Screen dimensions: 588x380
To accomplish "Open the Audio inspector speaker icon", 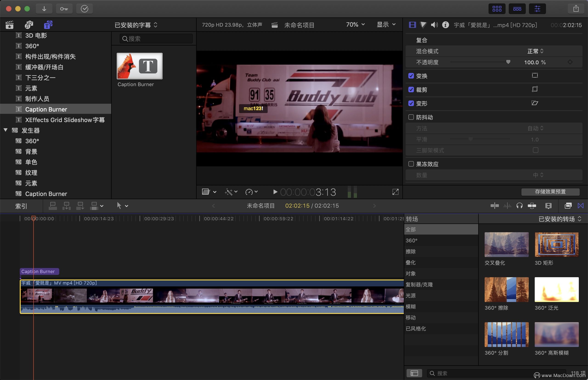I will click(x=434, y=25).
